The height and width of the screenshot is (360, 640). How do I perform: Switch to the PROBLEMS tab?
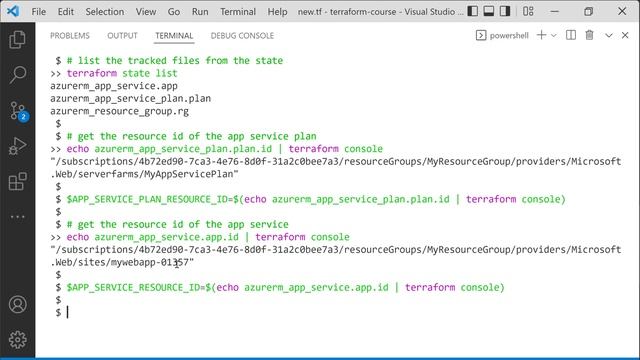pos(70,36)
